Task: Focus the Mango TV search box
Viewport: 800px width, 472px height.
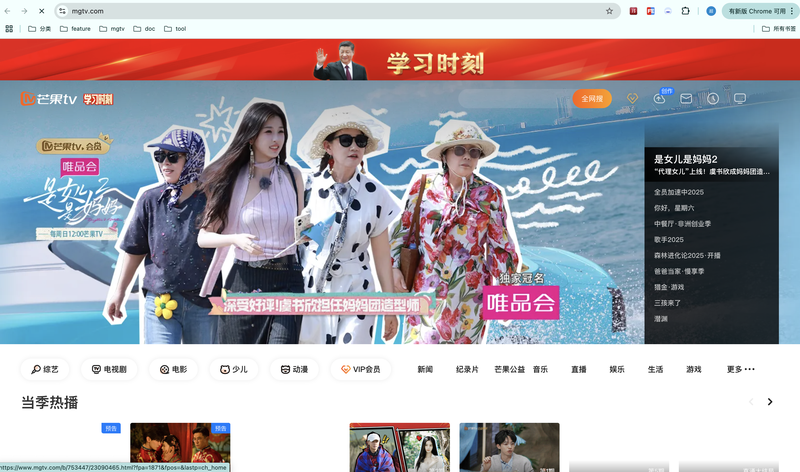Action: 514,98
